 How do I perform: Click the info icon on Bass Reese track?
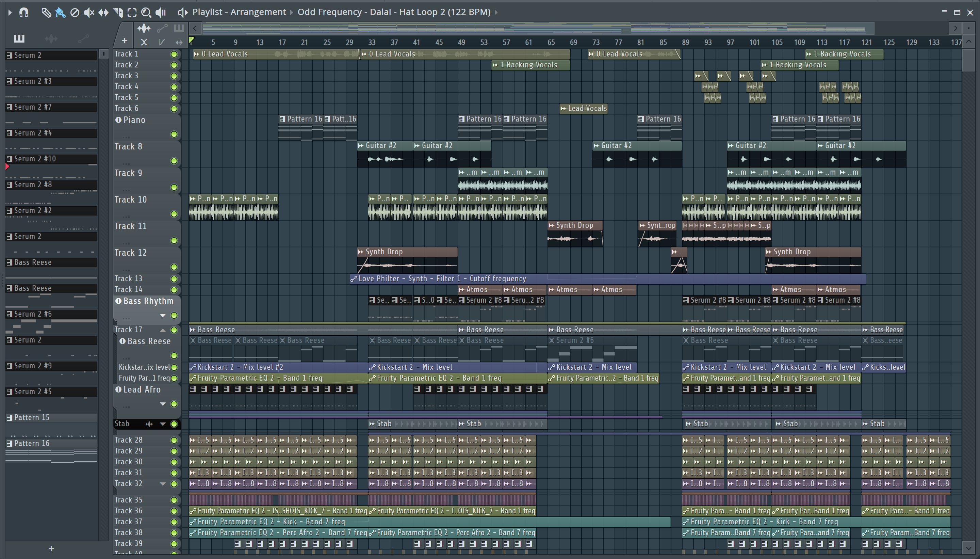(x=122, y=341)
